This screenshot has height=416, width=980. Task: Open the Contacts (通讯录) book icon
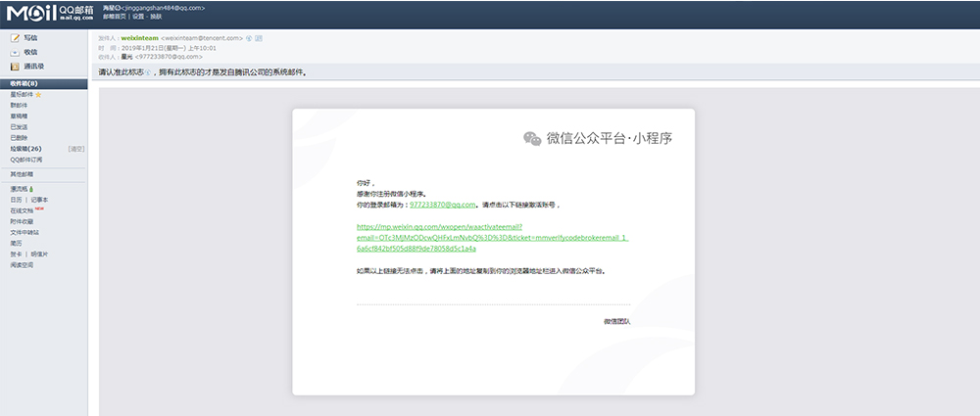15,67
